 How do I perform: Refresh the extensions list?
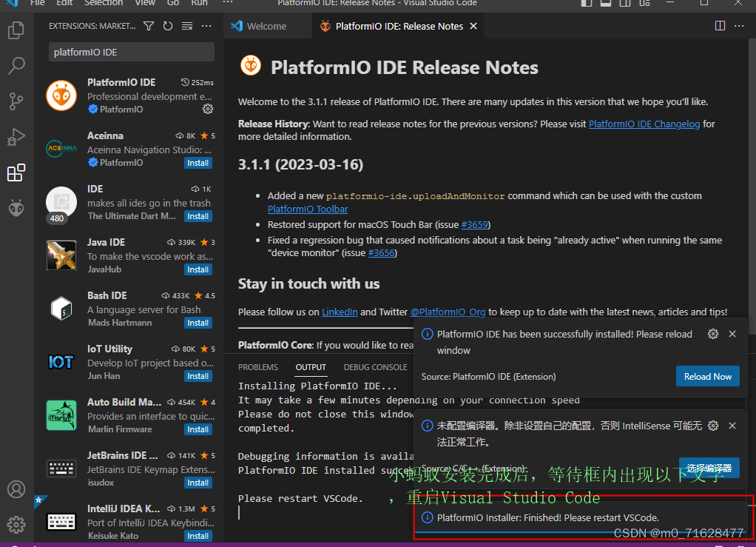168,25
